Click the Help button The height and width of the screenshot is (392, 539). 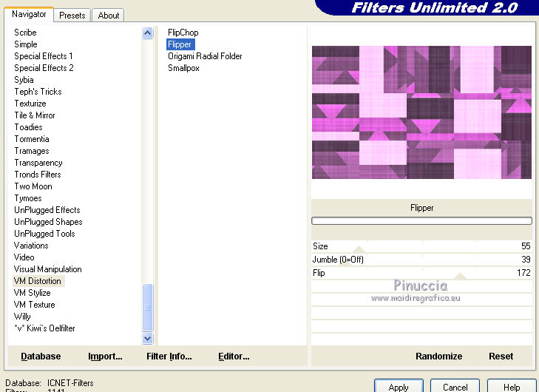tap(512, 387)
